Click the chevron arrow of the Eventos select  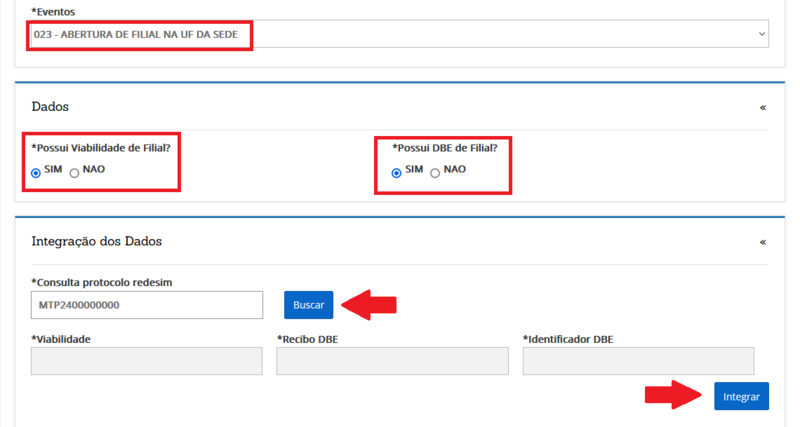click(762, 34)
